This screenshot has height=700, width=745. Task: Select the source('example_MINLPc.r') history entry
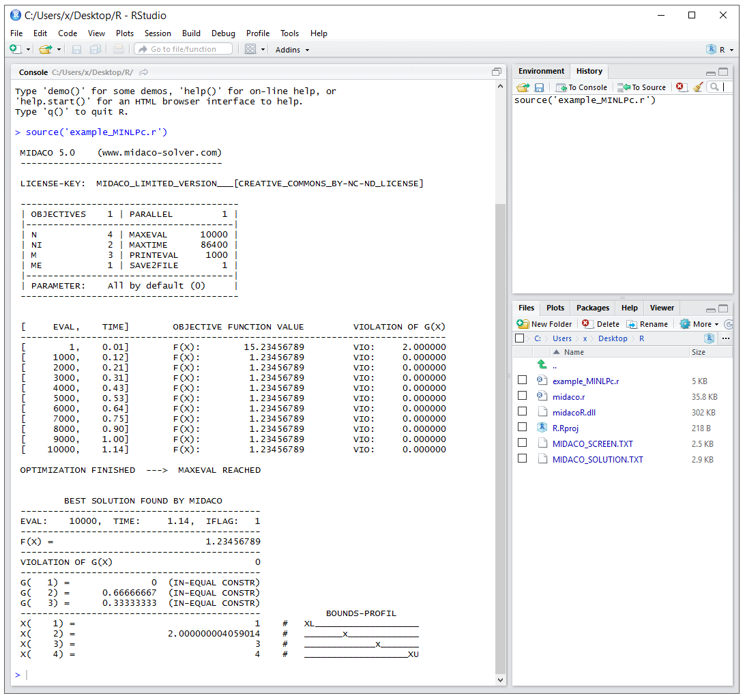585,100
